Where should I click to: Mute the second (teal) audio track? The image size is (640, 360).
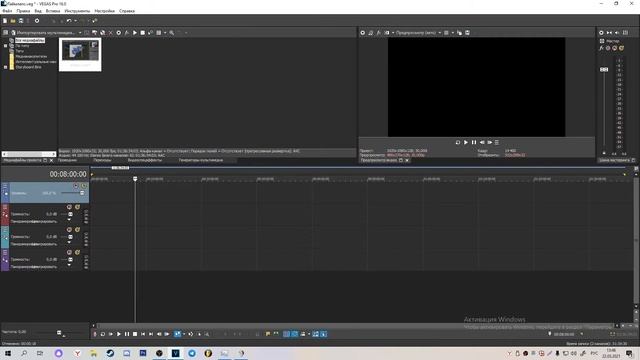(69, 230)
